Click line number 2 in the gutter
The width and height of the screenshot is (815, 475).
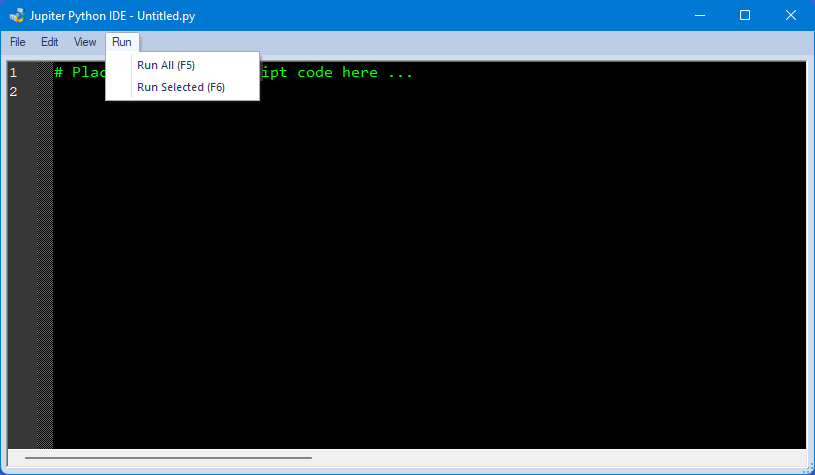14,92
